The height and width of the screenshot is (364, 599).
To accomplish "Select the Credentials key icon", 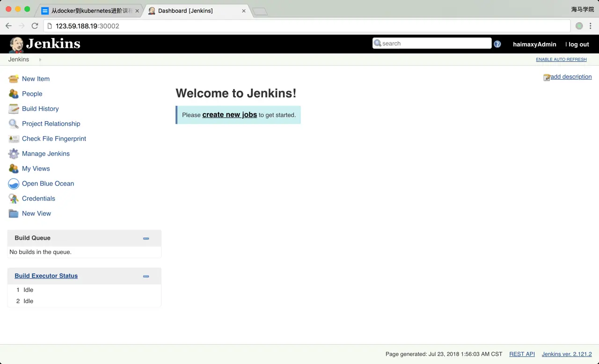I will point(13,198).
